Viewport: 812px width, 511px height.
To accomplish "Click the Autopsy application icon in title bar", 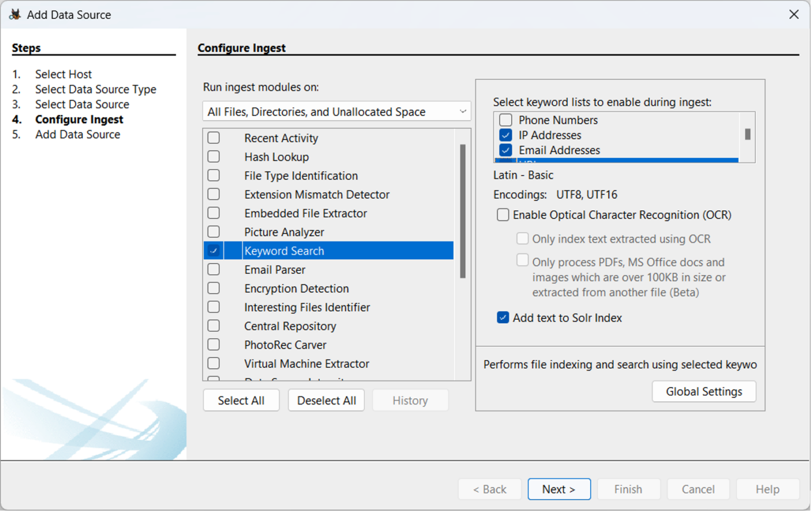I will pos(15,14).
